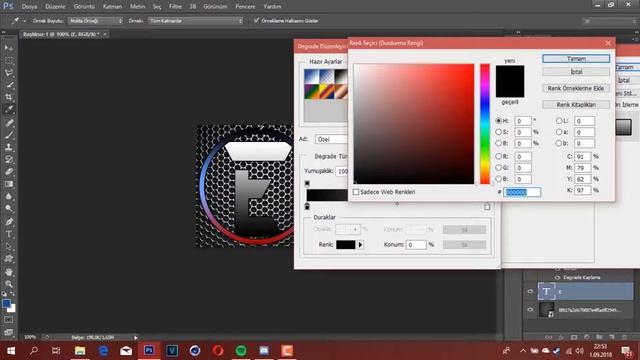Click İptal in the color picker

(576, 71)
